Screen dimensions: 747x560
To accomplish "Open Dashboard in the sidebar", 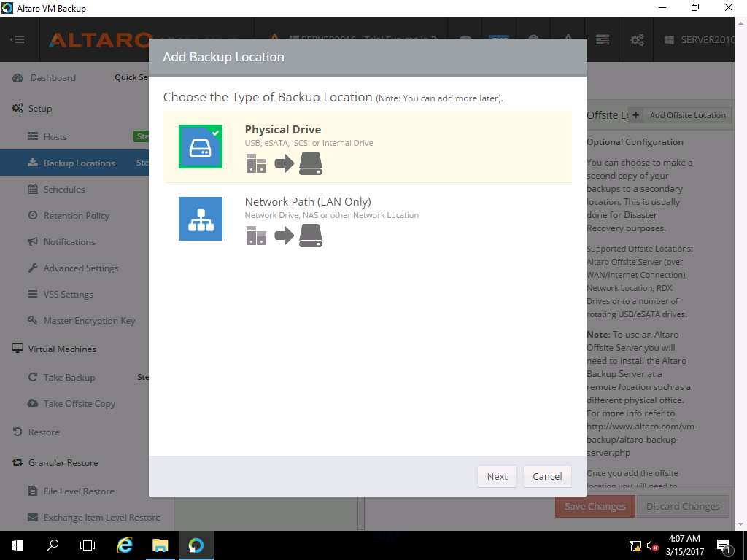I will click(53, 77).
